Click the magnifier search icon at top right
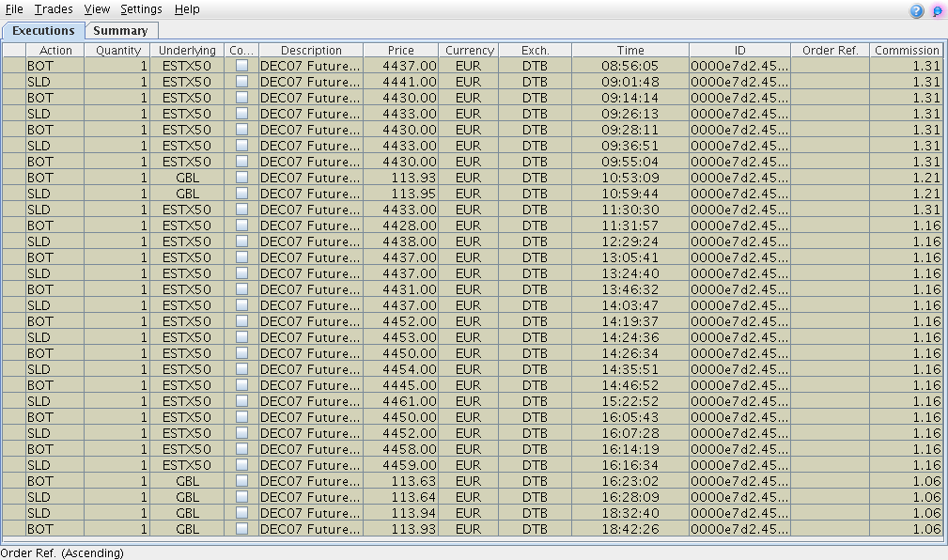The width and height of the screenshot is (948, 560). click(x=938, y=10)
